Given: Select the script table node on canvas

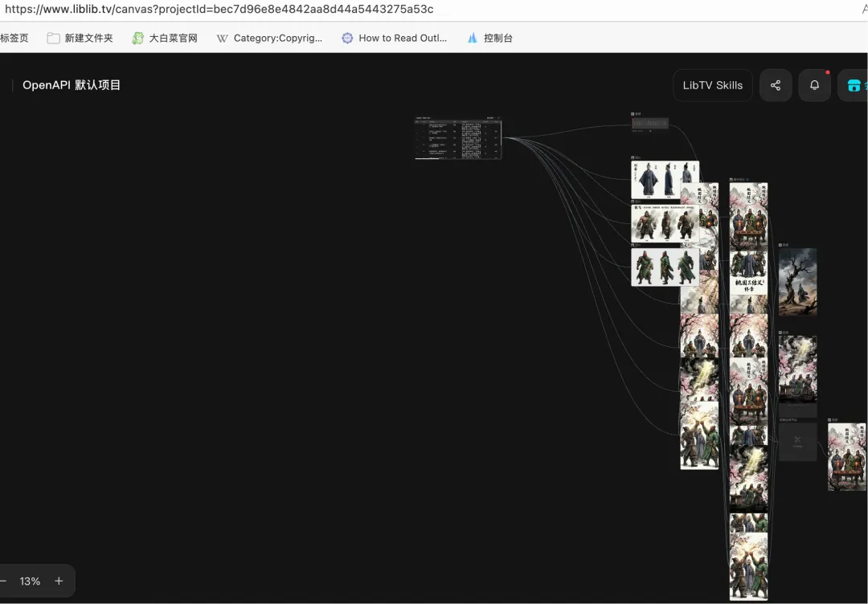Looking at the screenshot, I should click(458, 137).
